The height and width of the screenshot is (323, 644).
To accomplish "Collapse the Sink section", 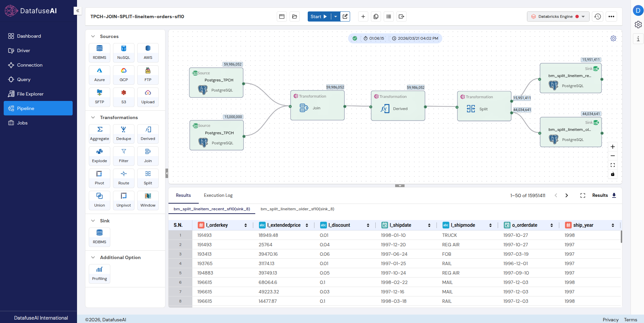I will pyautogui.click(x=93, y=221).
